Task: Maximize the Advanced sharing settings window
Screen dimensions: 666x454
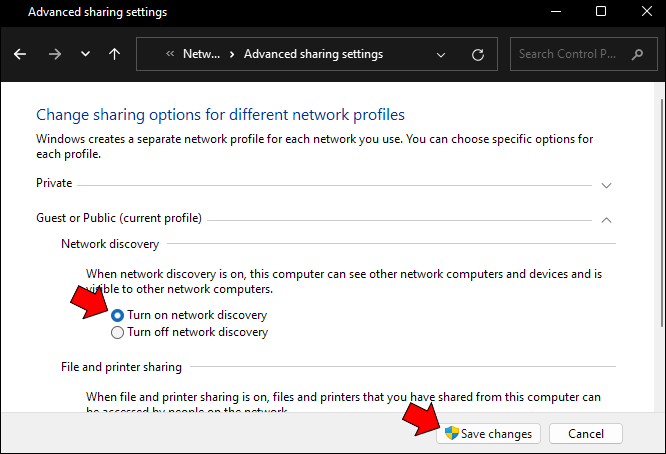Action: click(x=601, y=12)
